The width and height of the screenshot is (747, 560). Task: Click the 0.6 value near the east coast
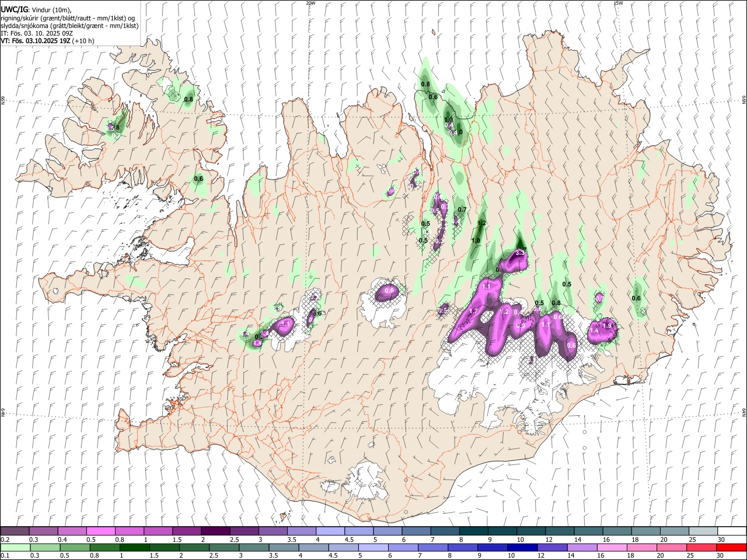636,298
